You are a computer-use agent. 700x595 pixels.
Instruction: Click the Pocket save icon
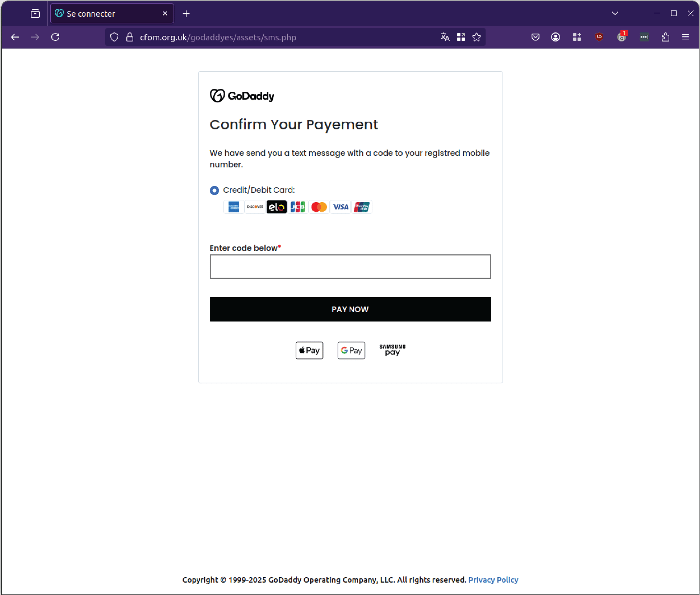[x=535, y=37]
